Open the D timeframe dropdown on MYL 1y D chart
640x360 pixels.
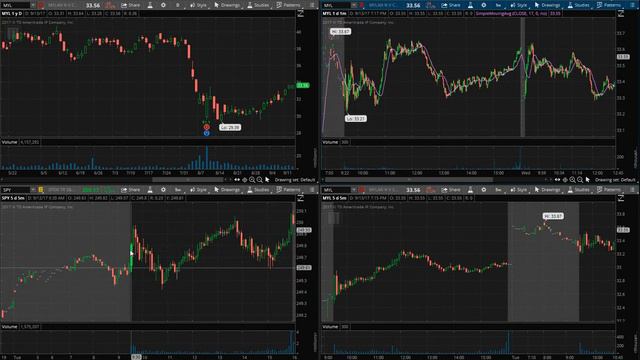(x=178, y=5)
